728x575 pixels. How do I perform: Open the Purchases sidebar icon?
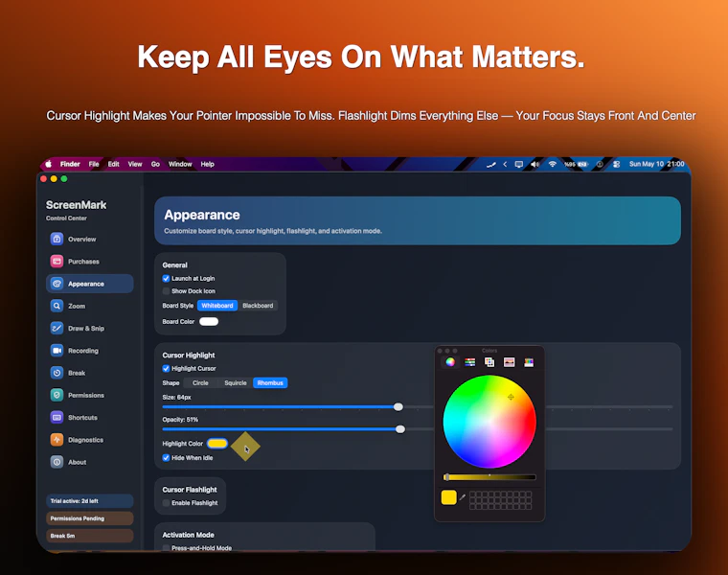click(57, 261)
